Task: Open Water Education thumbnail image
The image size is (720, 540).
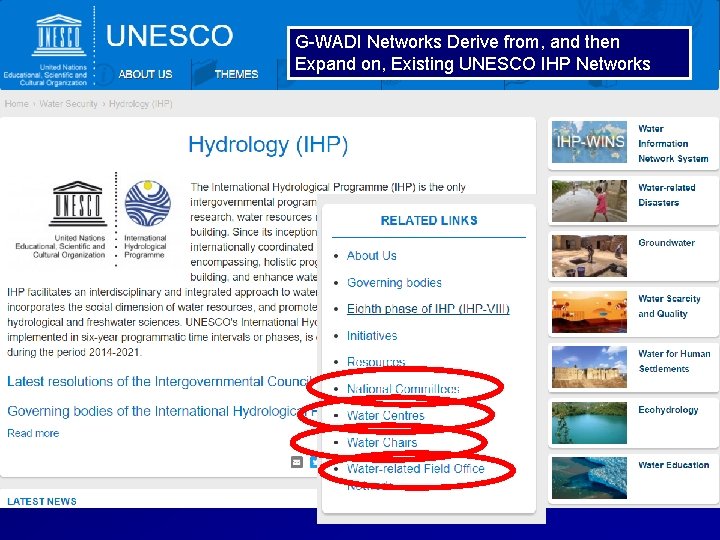Action: pos(589,478)
